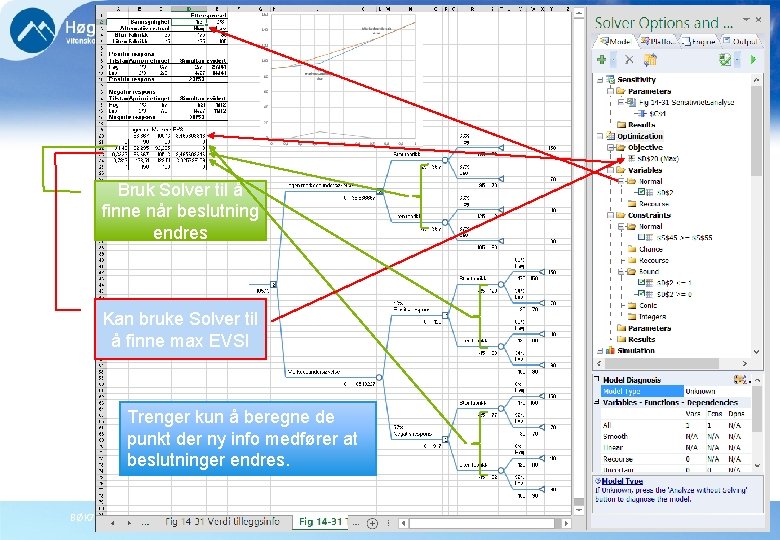780x540 pixels.
Task: Select the Optimization node icon
Action: [610, 136]
